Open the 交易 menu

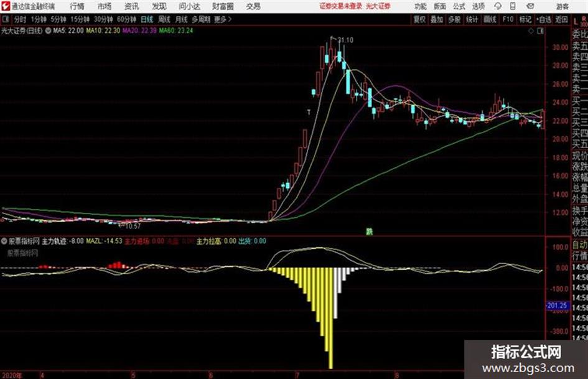tap(253, 6)
